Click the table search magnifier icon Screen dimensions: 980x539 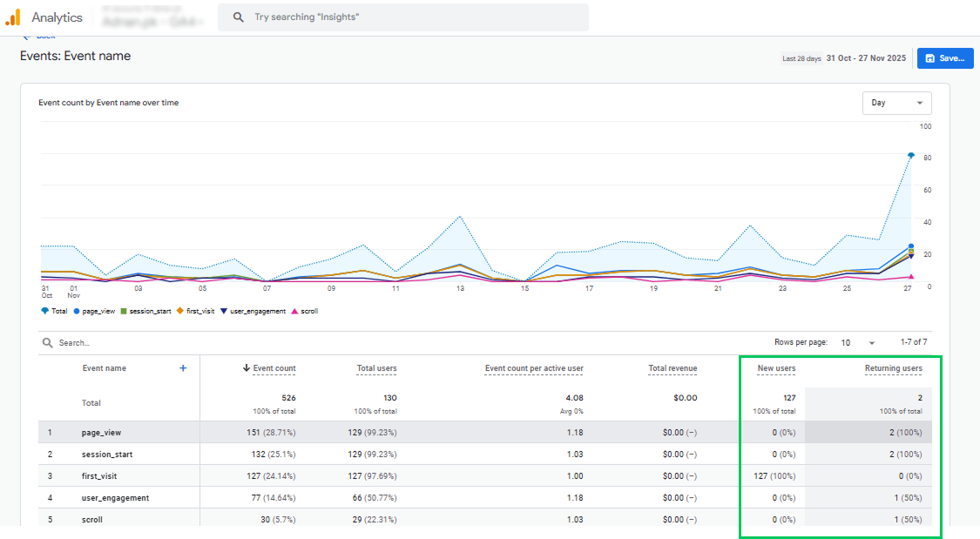48,343
